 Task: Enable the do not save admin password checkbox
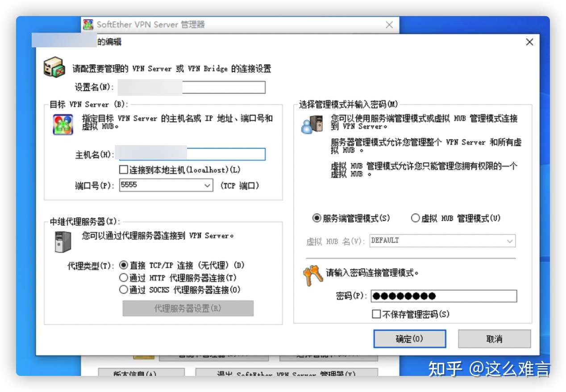pos(376,314)
